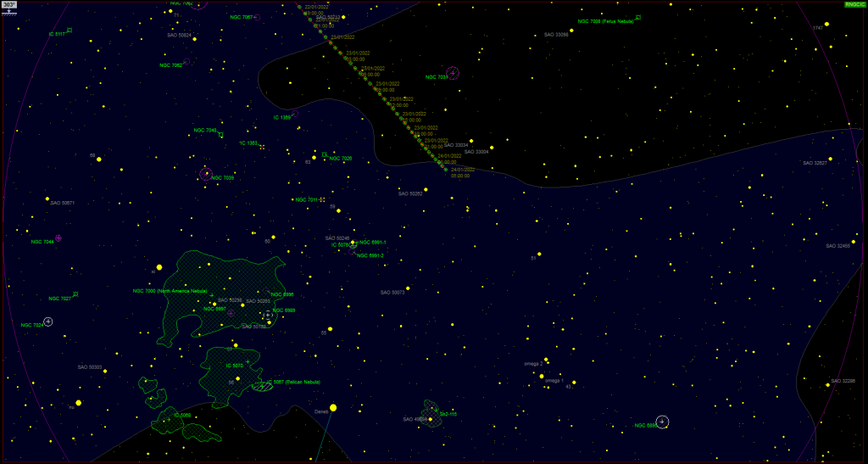The width and height of the screenshot is (868, 464).
Task: Select the Pelican Nebula hatched ellipse
Action: [x=263, y=386]
